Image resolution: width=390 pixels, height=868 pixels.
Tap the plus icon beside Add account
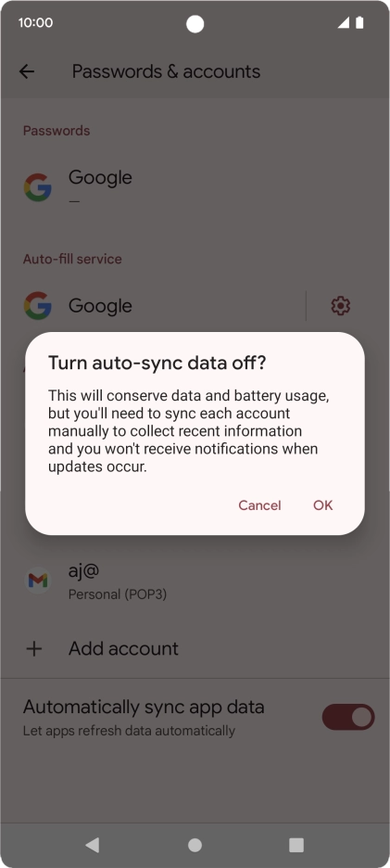pyautogui.click(x=34, y=649)
